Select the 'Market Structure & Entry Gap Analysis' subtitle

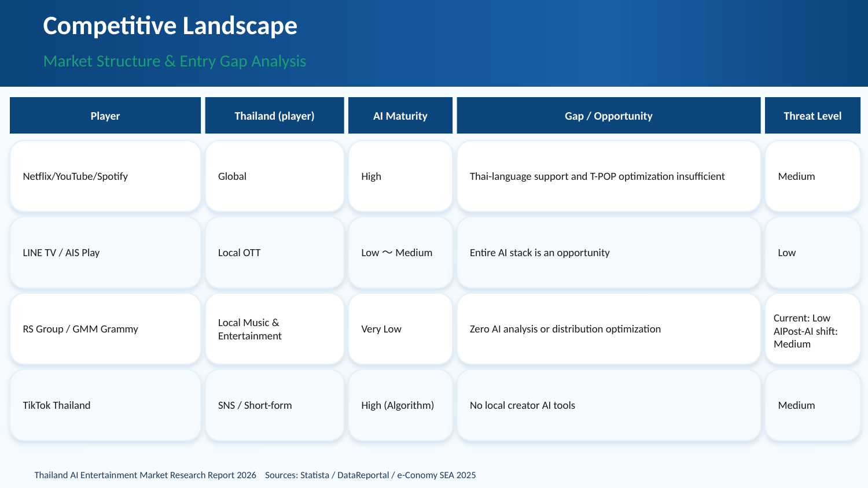coord(175,61)
